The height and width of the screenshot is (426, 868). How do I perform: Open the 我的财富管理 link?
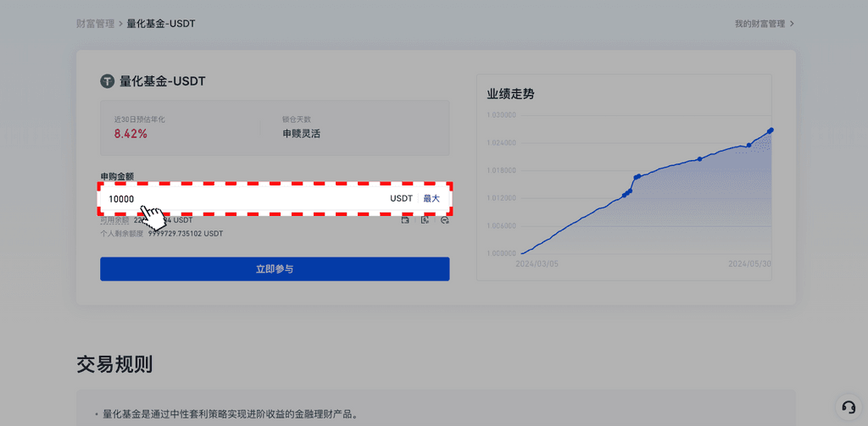[x=759, y=24]
